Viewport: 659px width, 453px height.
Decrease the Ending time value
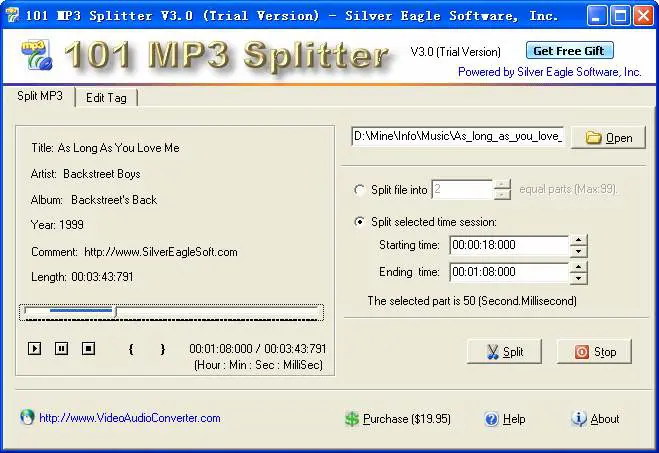click(x=578, y=278)
